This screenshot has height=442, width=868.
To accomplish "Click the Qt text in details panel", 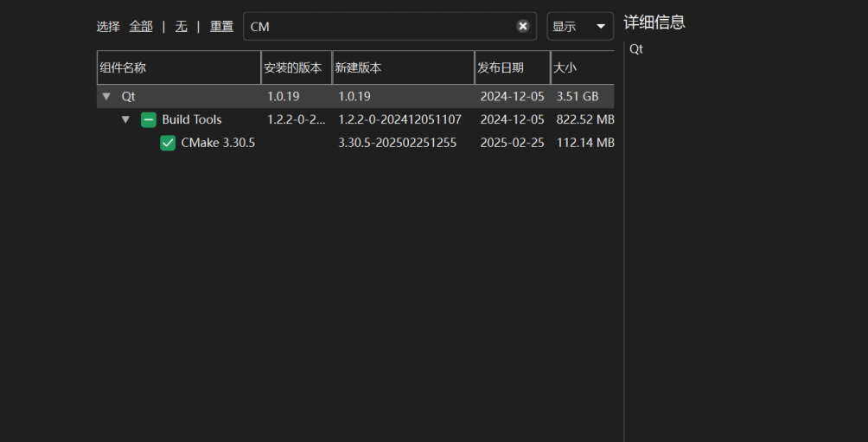I will click(636, 49).
